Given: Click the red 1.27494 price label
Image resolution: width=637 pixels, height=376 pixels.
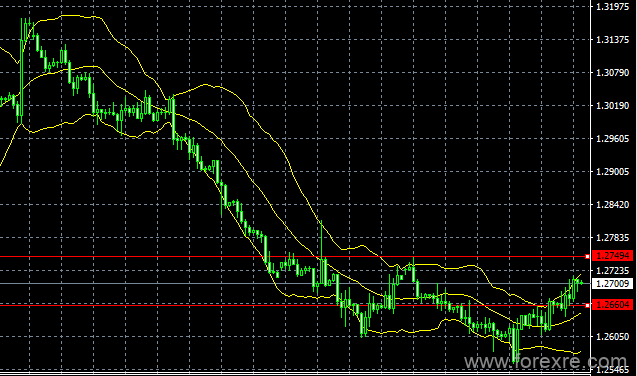Looking at the screenshot, I should pos(612,256).
